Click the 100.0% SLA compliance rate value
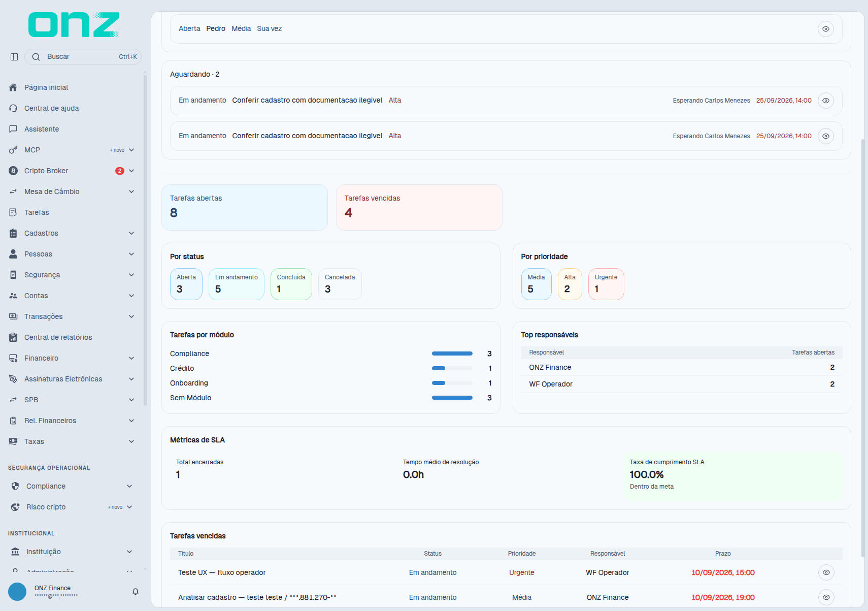 pyautogui.click(x=647, y=474)
